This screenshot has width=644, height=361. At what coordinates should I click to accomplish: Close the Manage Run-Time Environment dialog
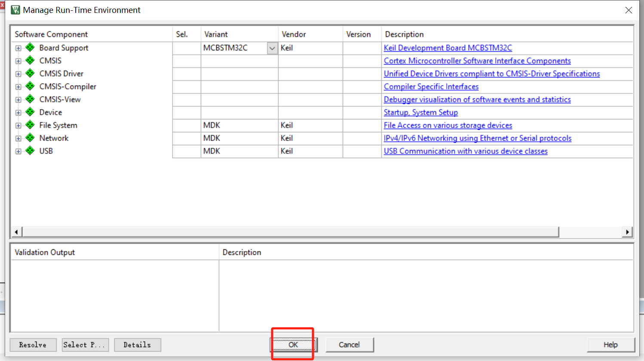[x=629, y=10]
